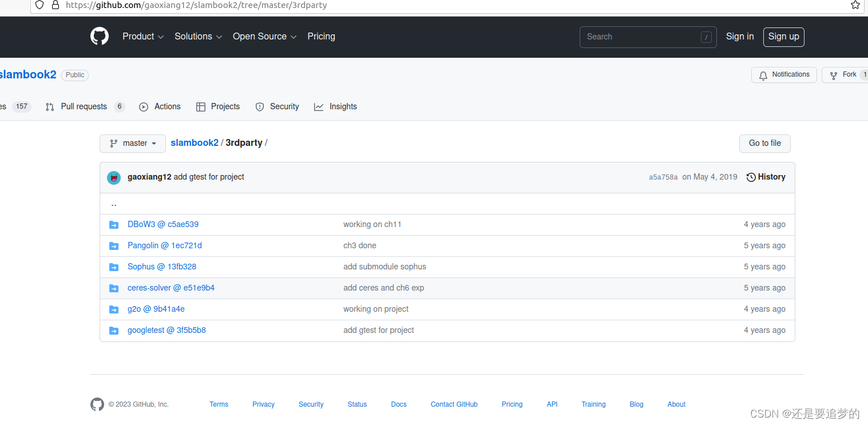Screen dimensions: 868x425
Task: Open the g2o @ 9b41a4e submodule
Action: point(156,309)
